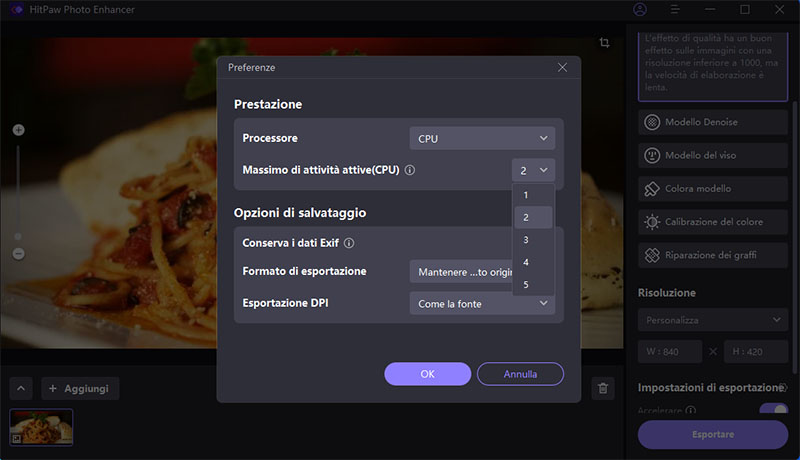Select Modello del viso

(x=713, y=156)
